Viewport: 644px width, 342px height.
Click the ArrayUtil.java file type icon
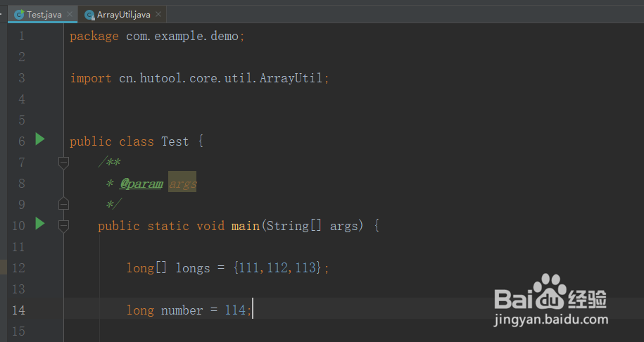pyautogui.click(x=89, y=14)
